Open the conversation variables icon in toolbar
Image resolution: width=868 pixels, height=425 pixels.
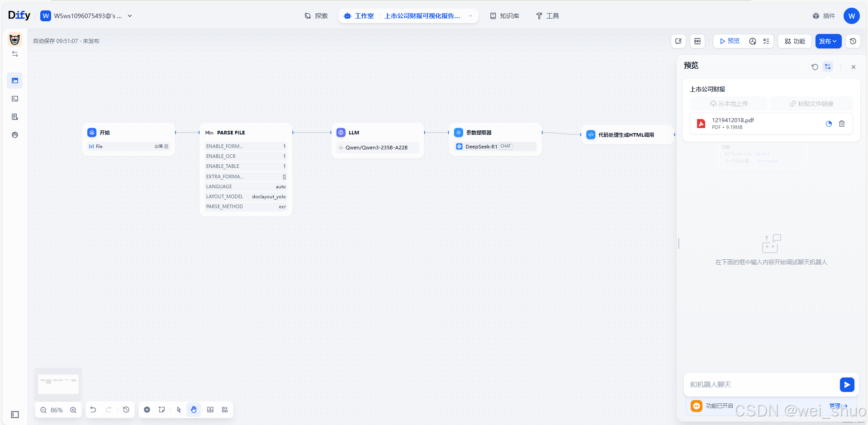click(678, 41)
